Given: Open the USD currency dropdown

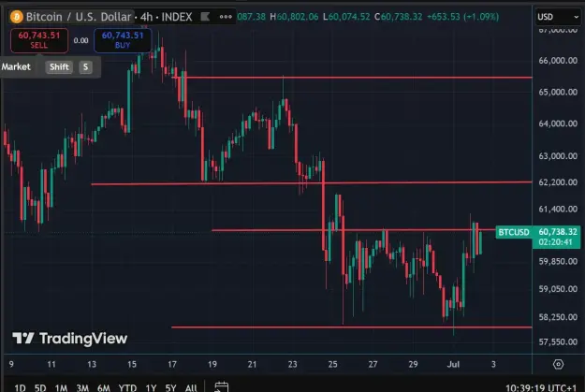Looking at the screenshot, I should pos(558,17).
